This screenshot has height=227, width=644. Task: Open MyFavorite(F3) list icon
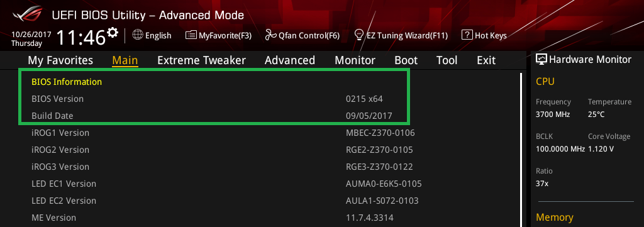click(191, 35)
